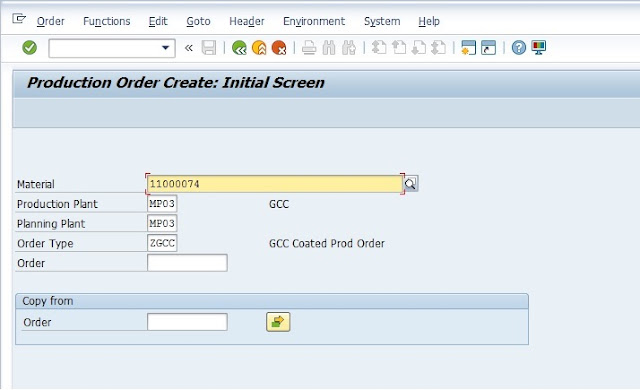Image resolution: width=640 pixels, height=390 pixels.
Task: Open the Header menu
Action: pyautogui.click(x=247, y=21)
